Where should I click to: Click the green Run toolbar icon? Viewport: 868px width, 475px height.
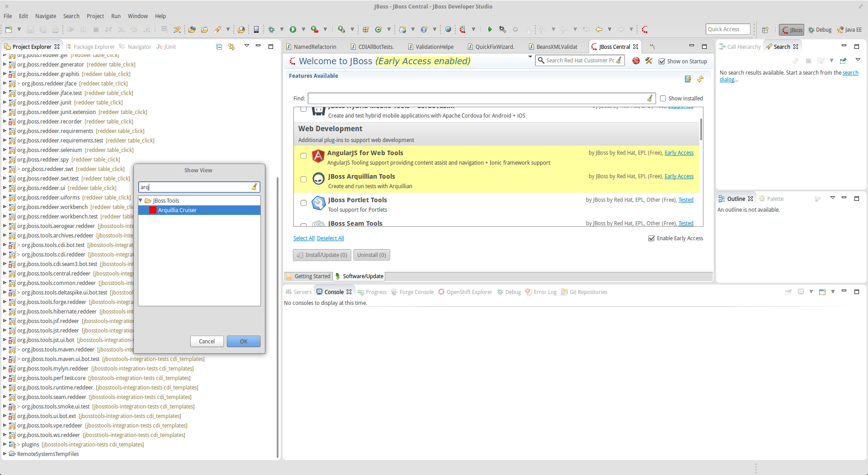pyautogui.click(x=293, y=29)
